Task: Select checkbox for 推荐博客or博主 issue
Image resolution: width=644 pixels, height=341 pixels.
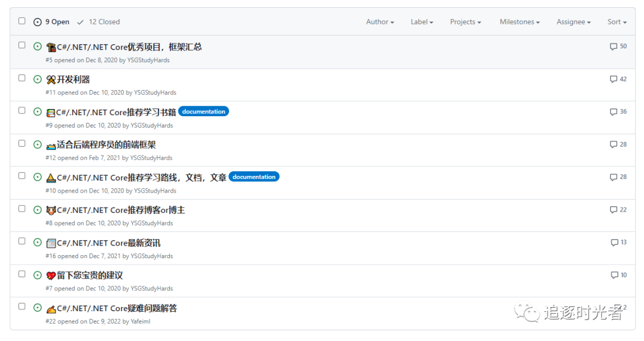Action: pos(22,209)
